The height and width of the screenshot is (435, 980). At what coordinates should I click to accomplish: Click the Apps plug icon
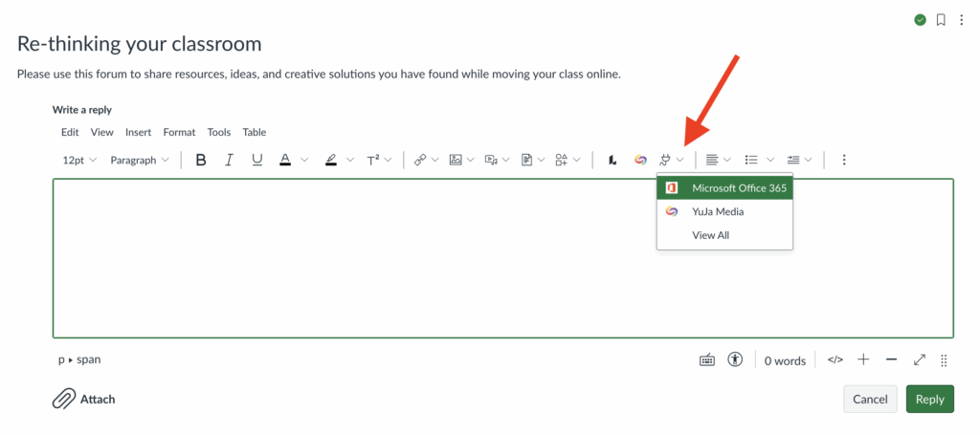pos(666,161)
